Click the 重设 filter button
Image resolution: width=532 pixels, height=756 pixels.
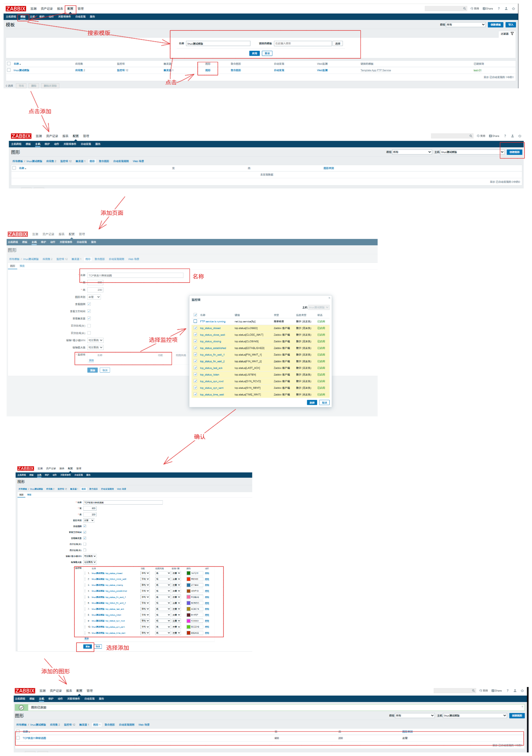[x=267, y=53]
